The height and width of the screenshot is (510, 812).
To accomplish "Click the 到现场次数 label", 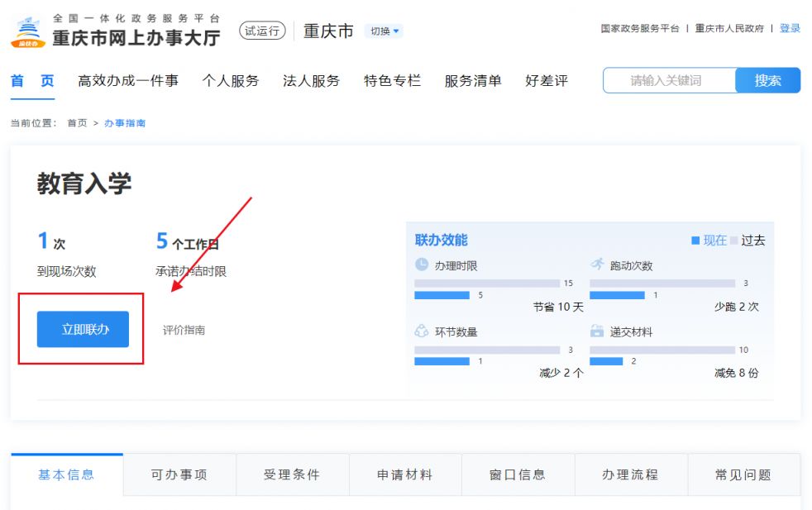I will click(x=67, y=271).
